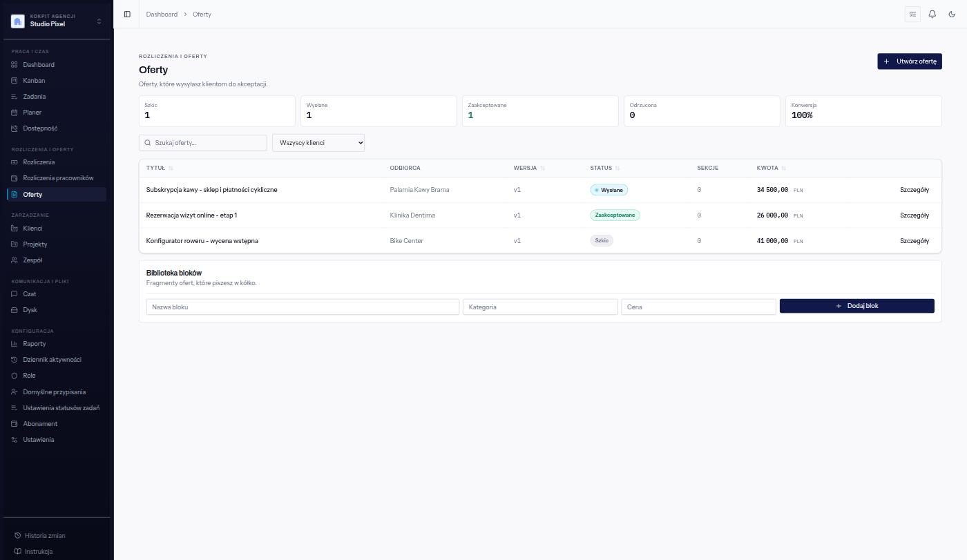Open Czat in the sidebar
Image resolution: width=967 pixels, height=560 pixels.
[x=57, y=294]
